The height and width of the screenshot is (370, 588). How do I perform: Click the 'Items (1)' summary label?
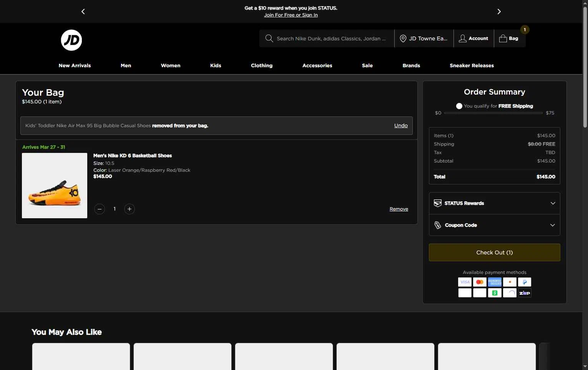[444, 136]
